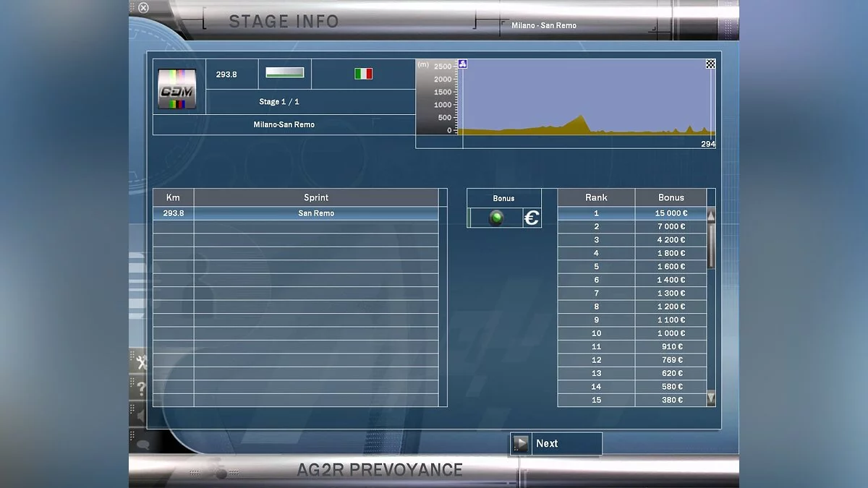868x488 pixels.
Task: Close the Stage Info screen
Action: tap(143, 8)
